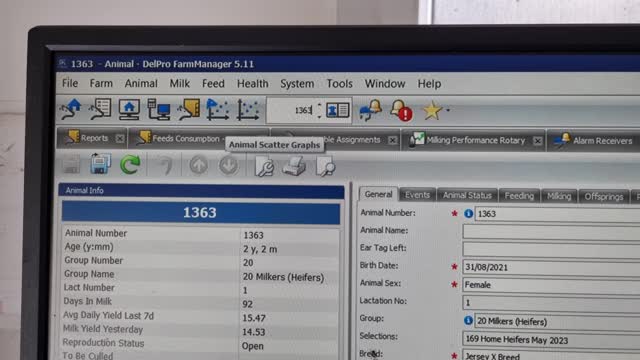Select the Animal Status tab
The height and width of the screenshot is (360, 640).
[467, 196]
